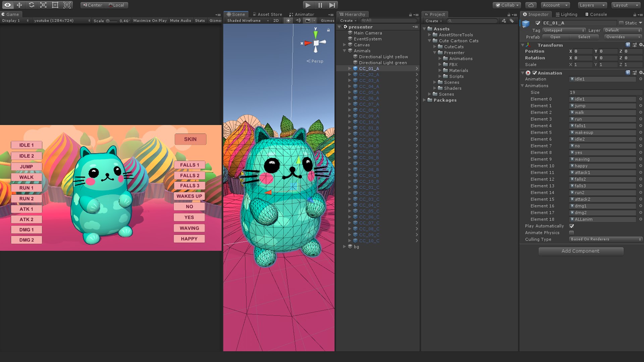Click the Add Component button

pos(581,251)
